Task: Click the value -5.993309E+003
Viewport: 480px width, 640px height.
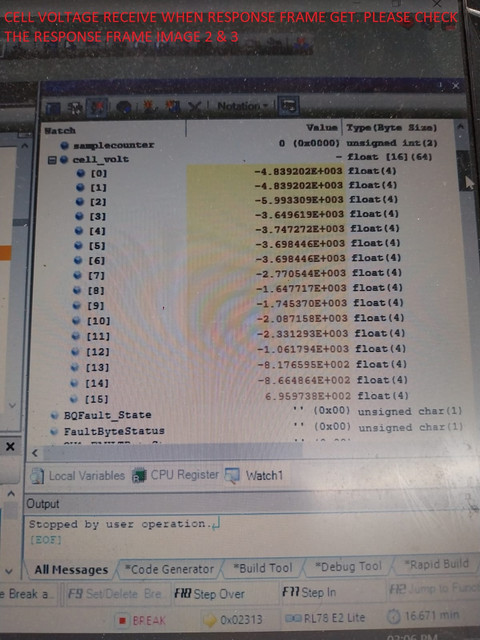Action: pyautogui.click(x=299, y=200)
